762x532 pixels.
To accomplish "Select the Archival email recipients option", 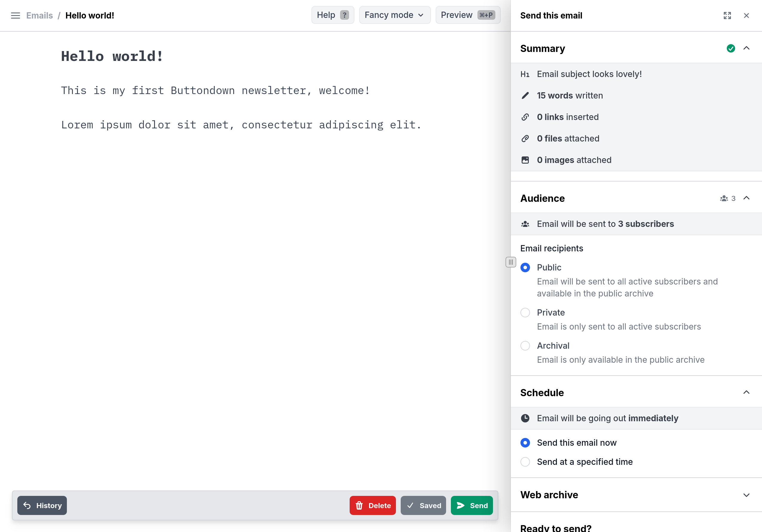I will click(525, 346).
